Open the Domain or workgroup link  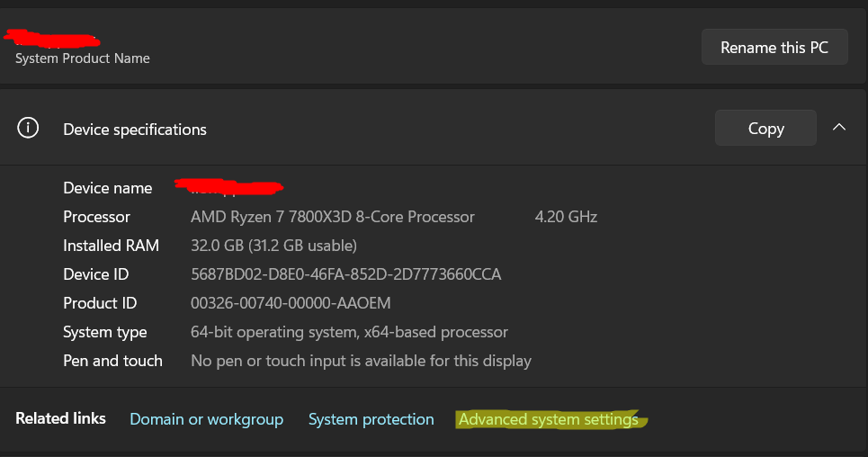pyautogui.click(x=206, y=419)
